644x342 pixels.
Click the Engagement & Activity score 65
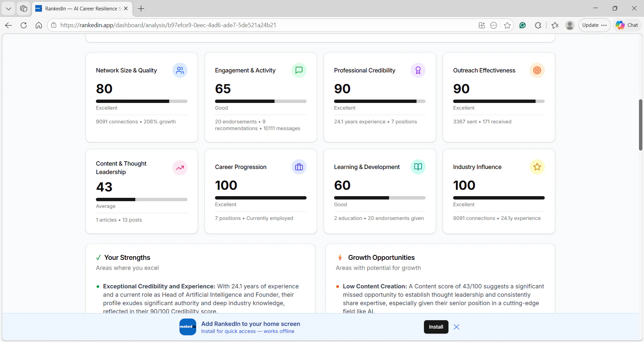tap(223, 89)
